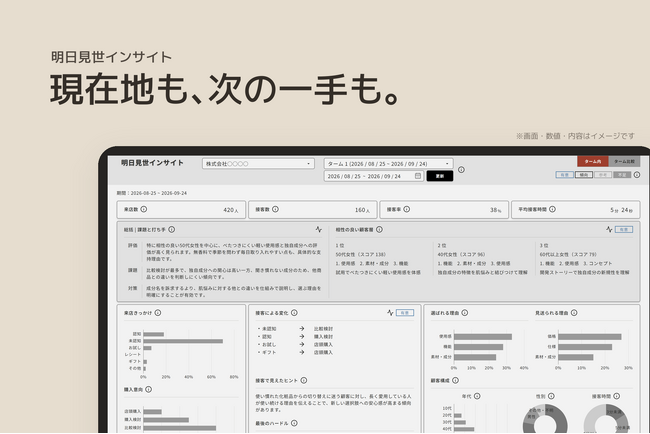The width and height of the screenshot is (650, 434).
Task: Show info for 性別 donut chart
Action: (551, 396)
